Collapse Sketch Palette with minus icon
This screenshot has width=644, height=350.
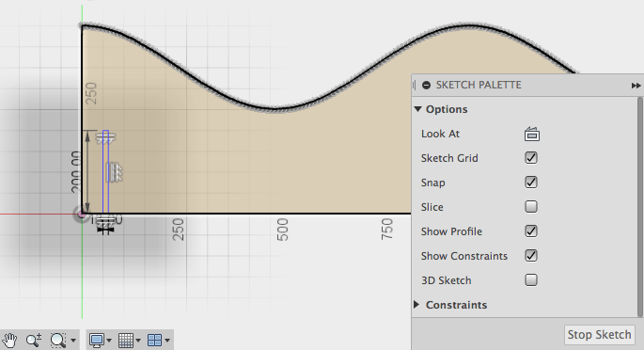coord(426,85)
